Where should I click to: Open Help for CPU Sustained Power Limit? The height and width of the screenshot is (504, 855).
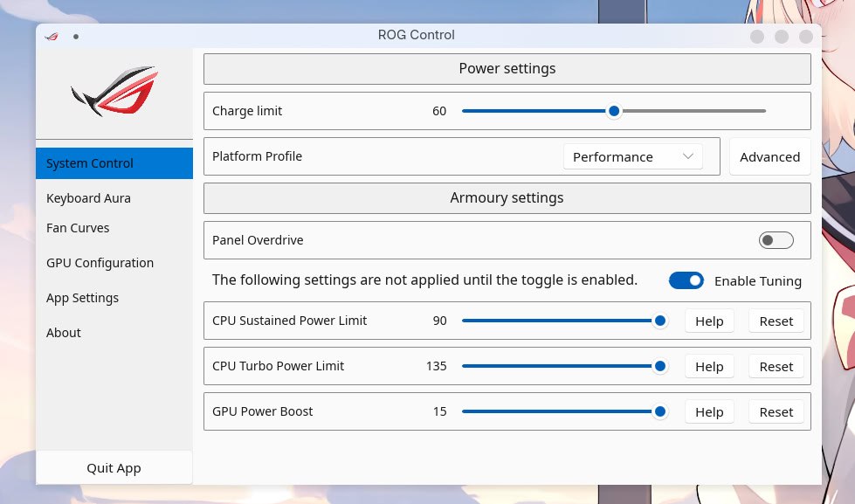(709, 321)
